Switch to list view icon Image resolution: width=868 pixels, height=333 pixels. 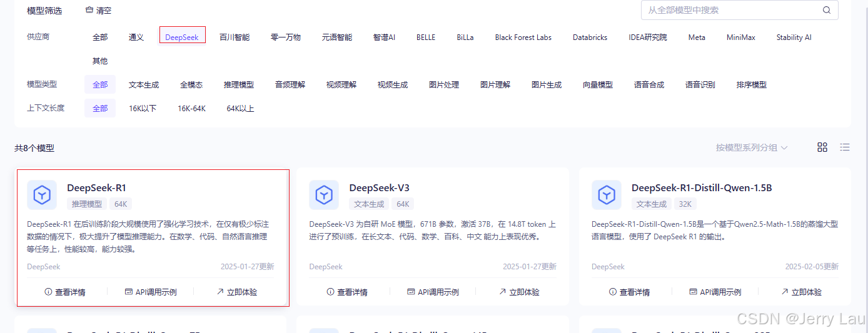point(845,147)
